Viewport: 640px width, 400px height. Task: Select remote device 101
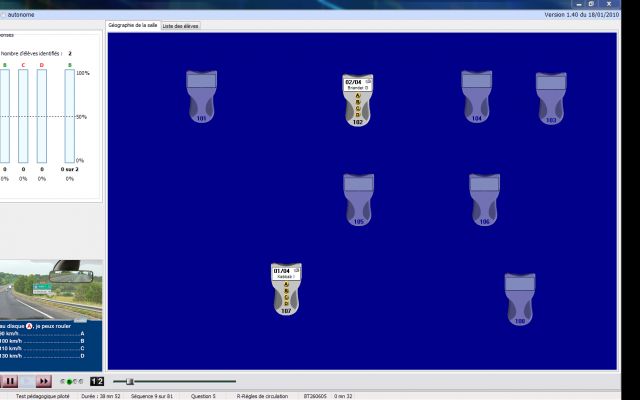point(202,97)
